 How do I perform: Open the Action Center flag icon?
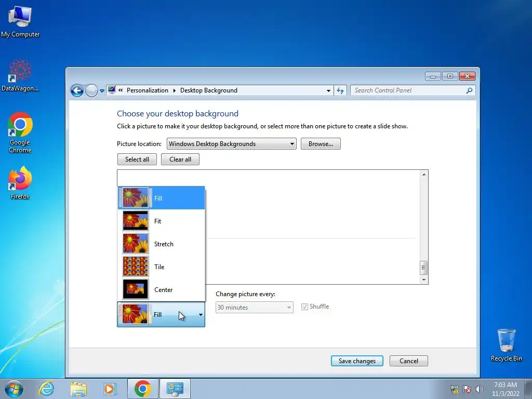[x=467, y=389]
